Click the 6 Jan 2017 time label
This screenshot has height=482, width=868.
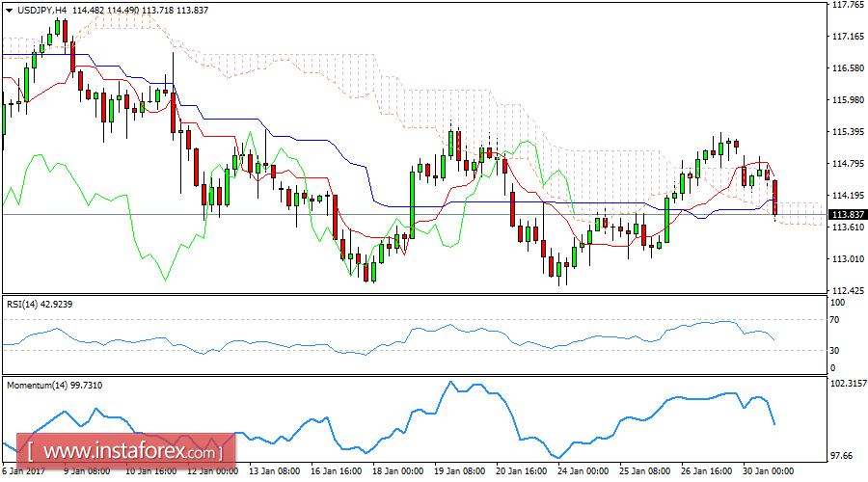tap(23, 471)
